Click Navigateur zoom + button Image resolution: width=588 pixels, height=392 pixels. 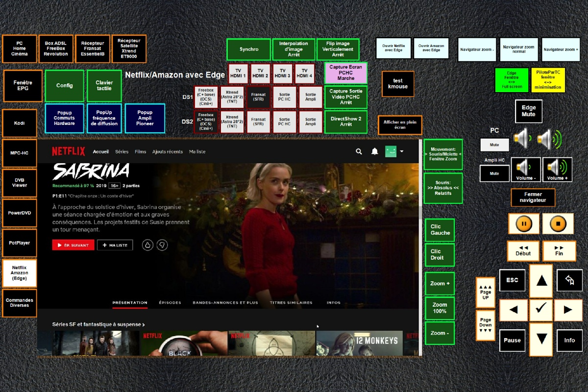click(x=561, y=49)
